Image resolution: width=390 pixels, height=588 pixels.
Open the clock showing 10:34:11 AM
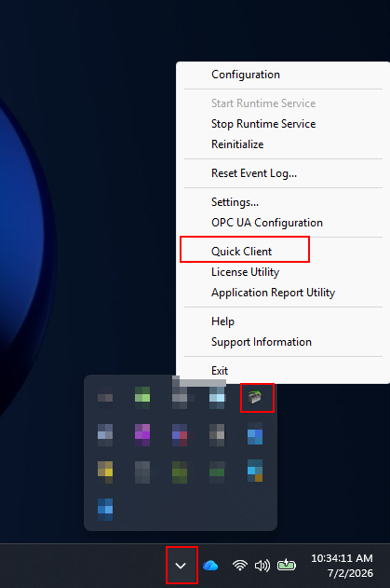click(x=342, y=558)
